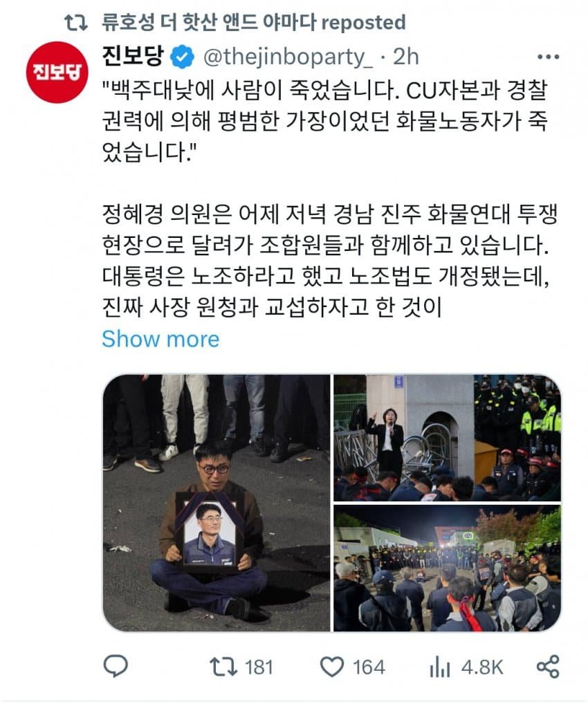Open nighttime crowd gathering photo
This screenshot has width=588, height=704.
click(x=448, y=568)
